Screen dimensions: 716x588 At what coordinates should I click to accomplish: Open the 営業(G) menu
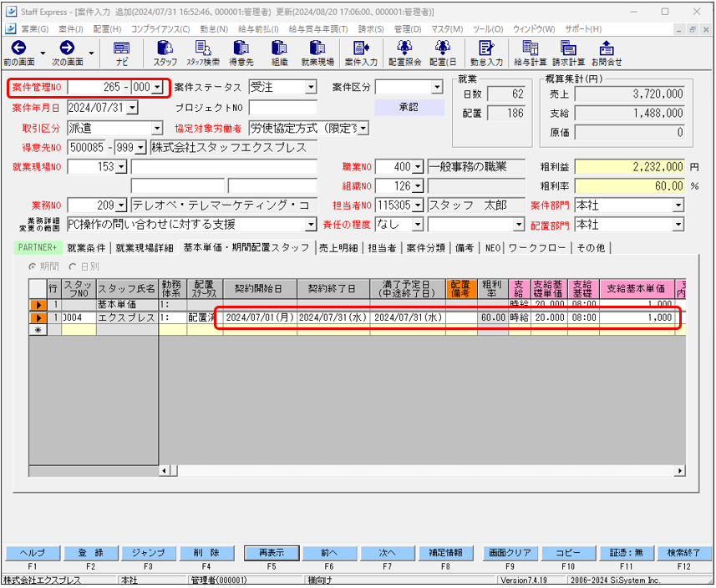click(x=35, y=29)
